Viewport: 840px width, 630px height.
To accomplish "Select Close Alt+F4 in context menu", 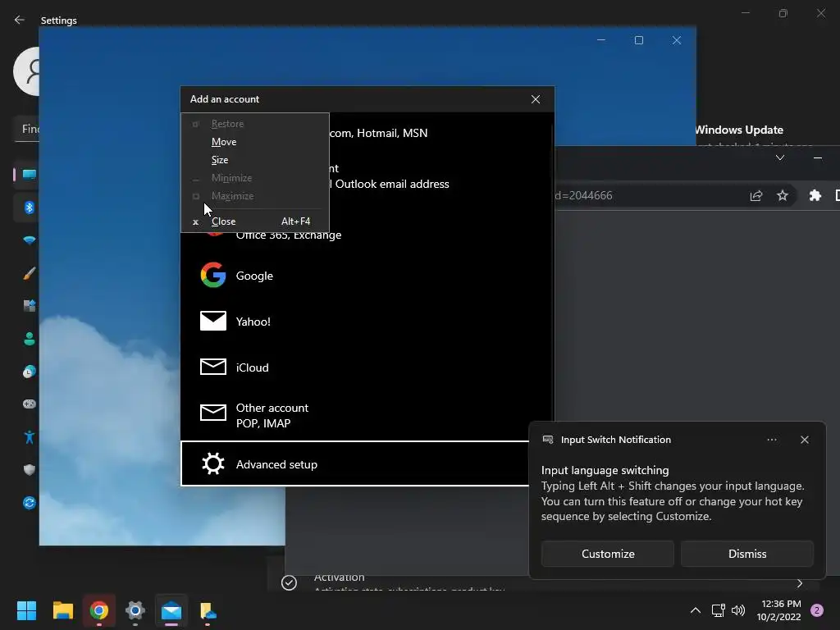I will click(x=254, y=221).
